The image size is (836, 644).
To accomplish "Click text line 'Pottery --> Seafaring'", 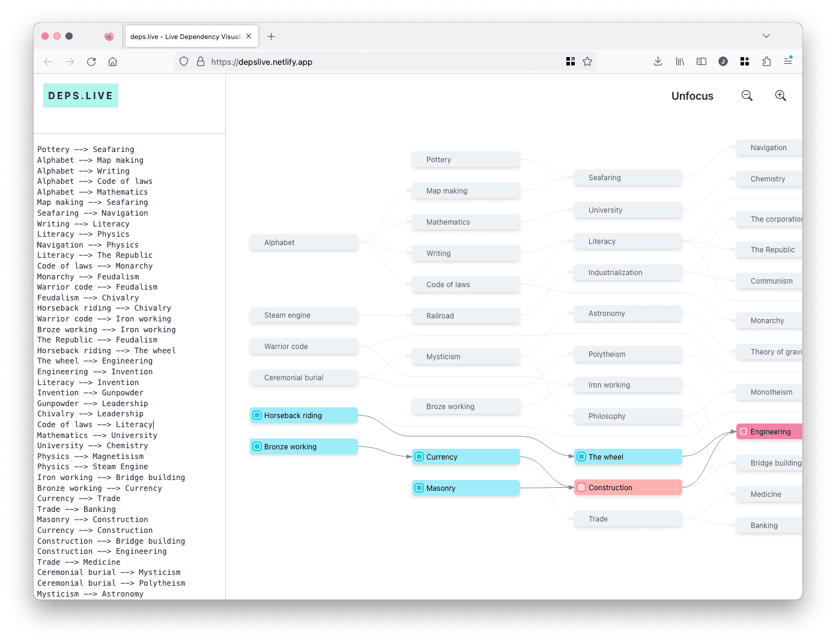I will (x=86, y=150).
